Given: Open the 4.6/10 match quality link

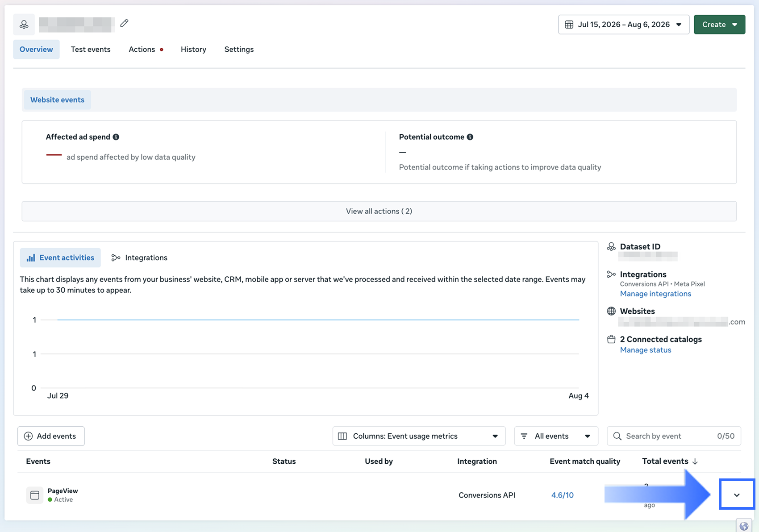Looking at the screenshot, I should coord(563,495).
